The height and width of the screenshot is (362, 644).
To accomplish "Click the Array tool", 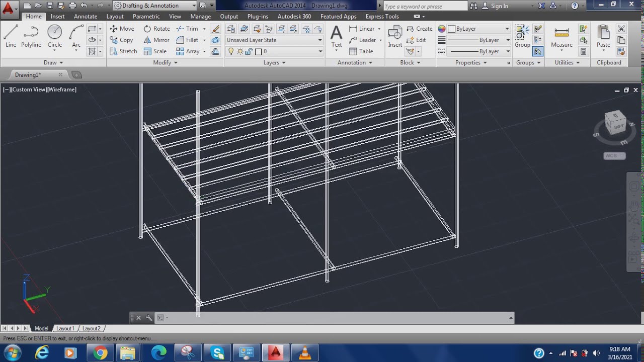I will coord(188,51).
